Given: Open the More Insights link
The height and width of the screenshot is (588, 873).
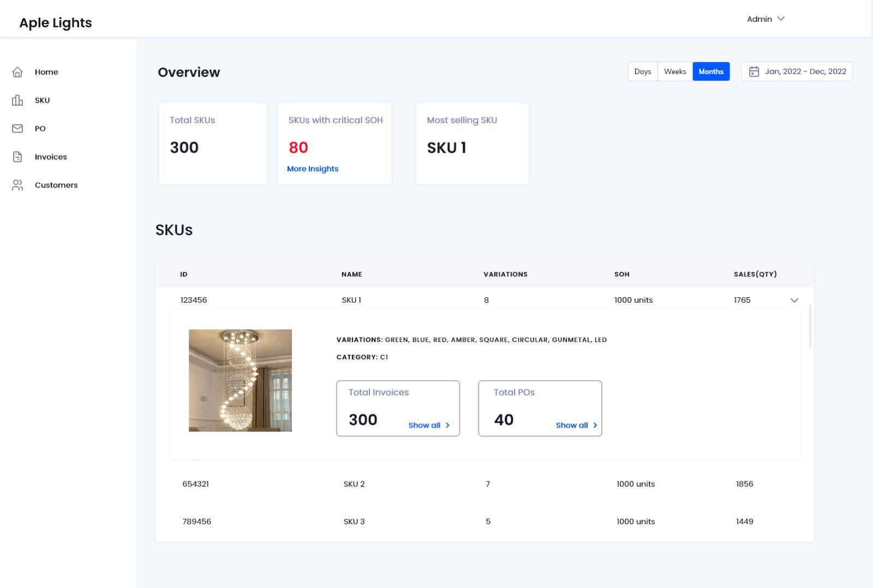Looking at the screenshot, I should 313,169.
